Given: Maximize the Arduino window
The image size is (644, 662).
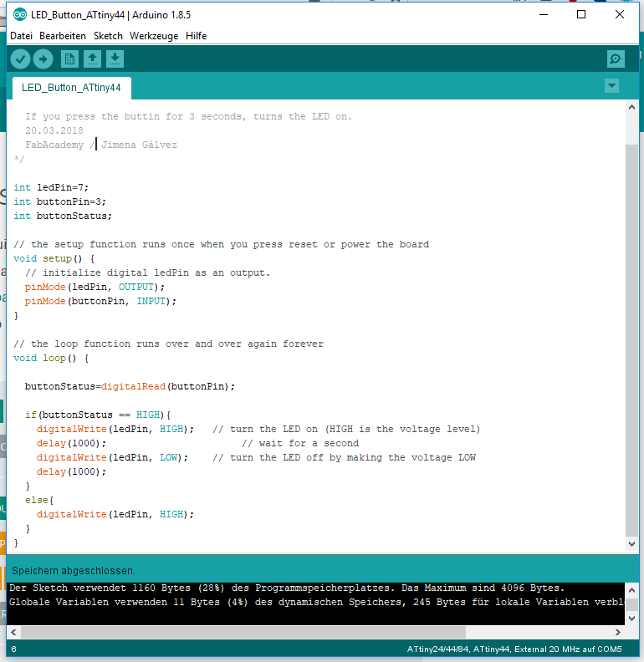Looking at the screenshot, I should click(581, 14).
